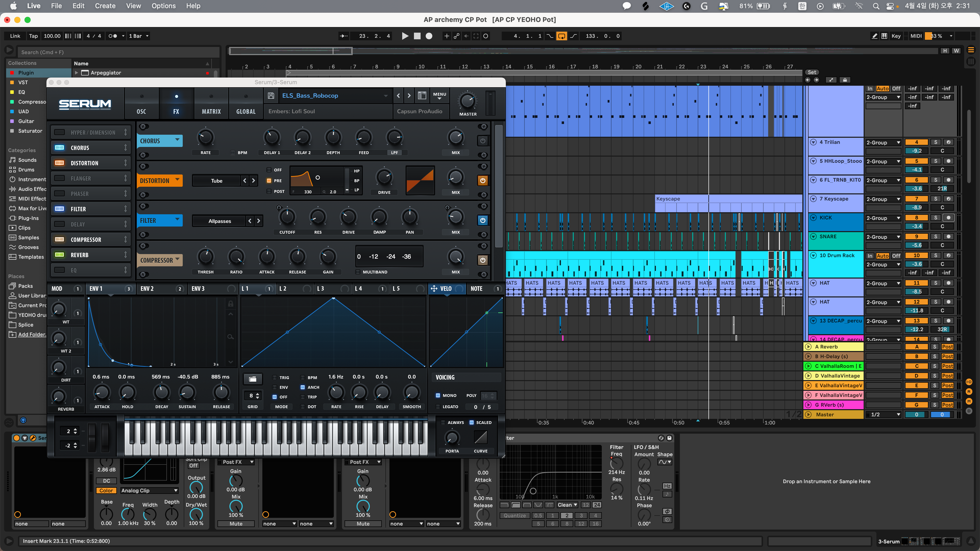Click the Stop button in Live's transport
The width and height of the screenshot is (980, 551).
coord(417,36)
